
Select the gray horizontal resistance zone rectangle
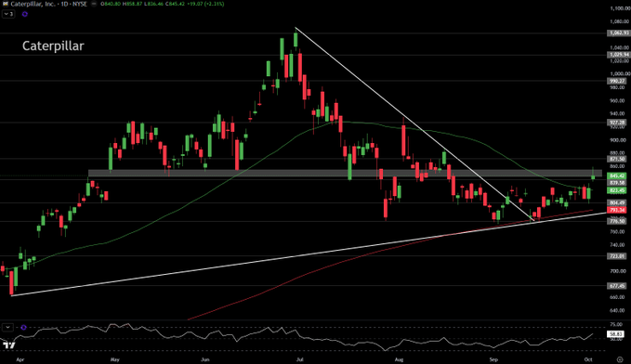pyautogui.click(x=346, y=174)
